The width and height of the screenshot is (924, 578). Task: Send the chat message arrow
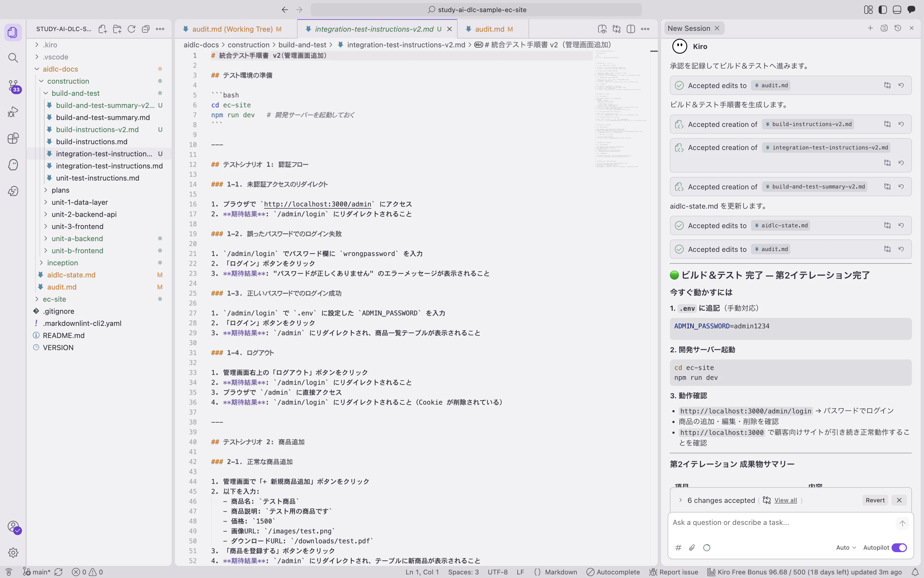point(902,523)
